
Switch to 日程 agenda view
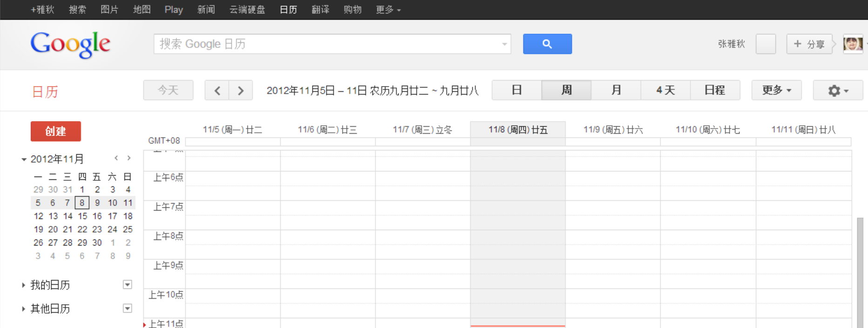click(715, 90)
